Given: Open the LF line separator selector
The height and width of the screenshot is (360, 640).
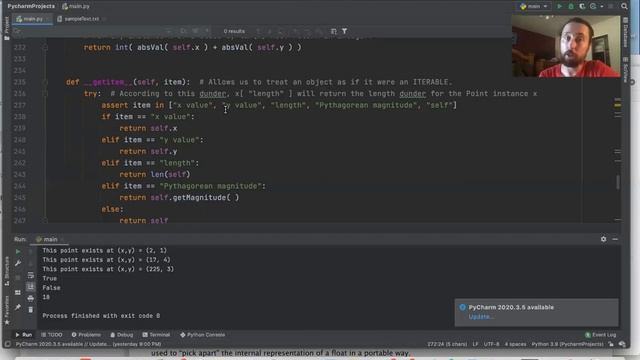Looking at the screenshot, I should click(476, 344).
